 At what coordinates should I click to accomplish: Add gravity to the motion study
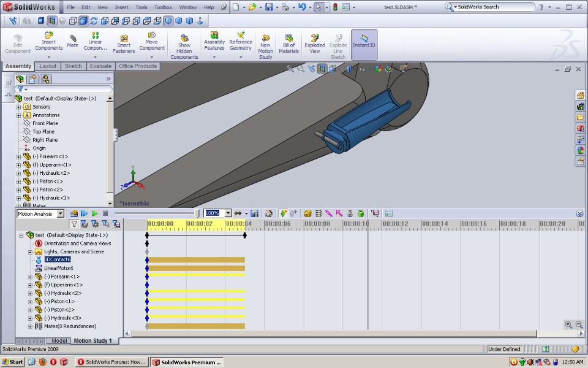click(361, 213)
